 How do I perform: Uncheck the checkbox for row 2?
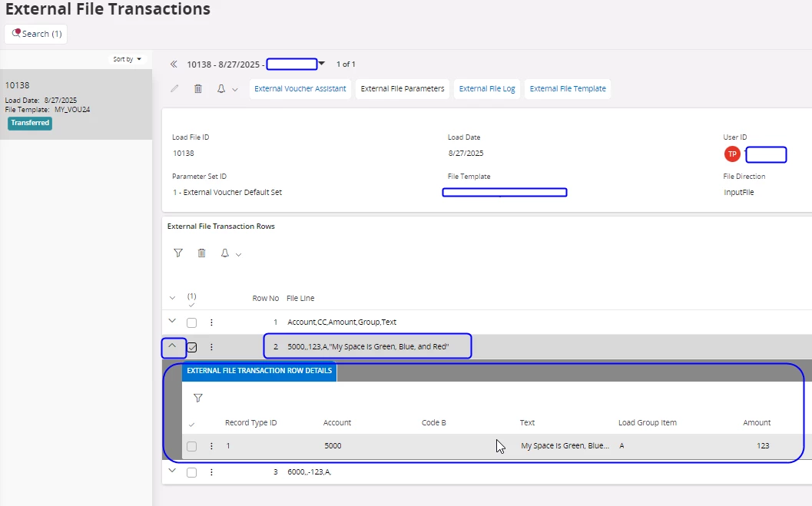(192, 347)
